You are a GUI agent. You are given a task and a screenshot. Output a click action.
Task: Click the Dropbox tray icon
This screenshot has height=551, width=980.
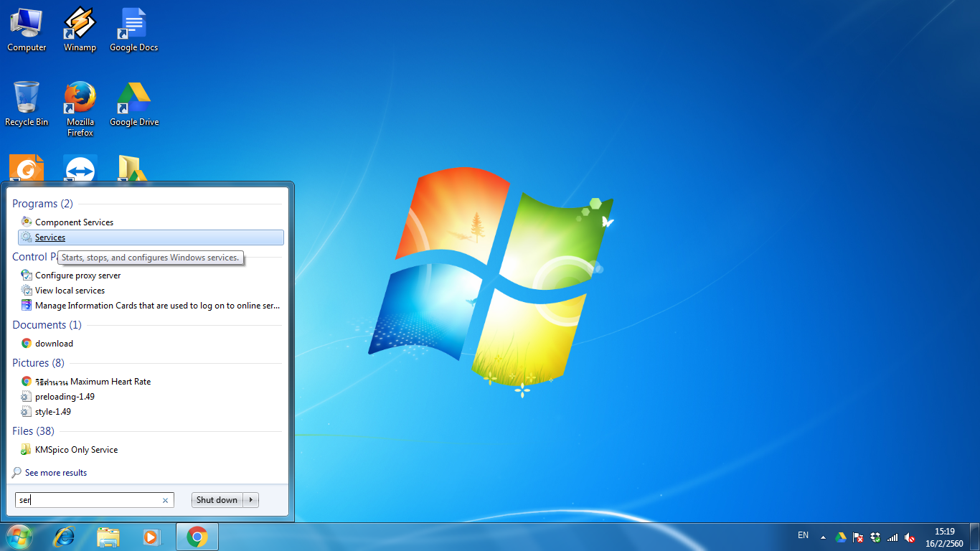click(875, 537)
